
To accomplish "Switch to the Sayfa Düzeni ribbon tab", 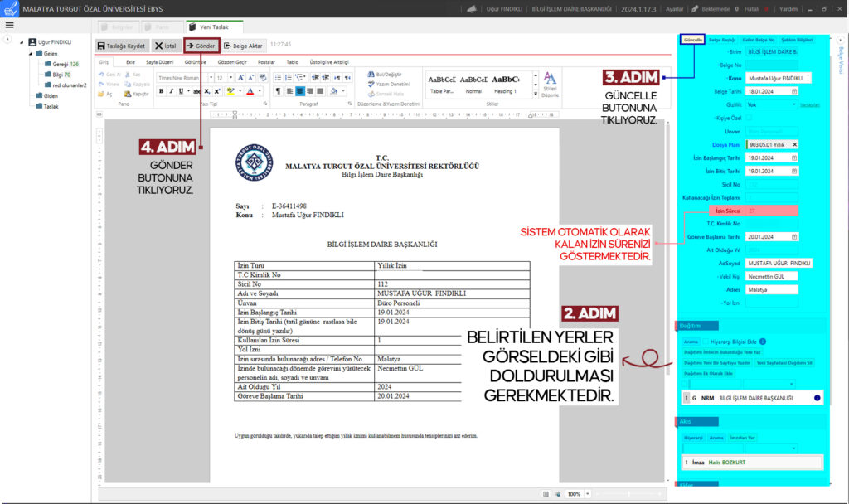I will click(x=158, y=62).
